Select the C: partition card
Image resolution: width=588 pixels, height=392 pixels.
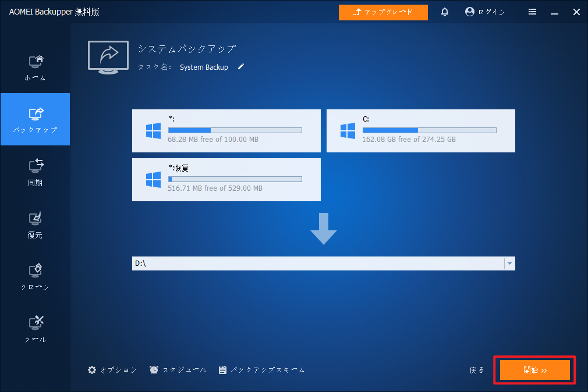point(421,131)
